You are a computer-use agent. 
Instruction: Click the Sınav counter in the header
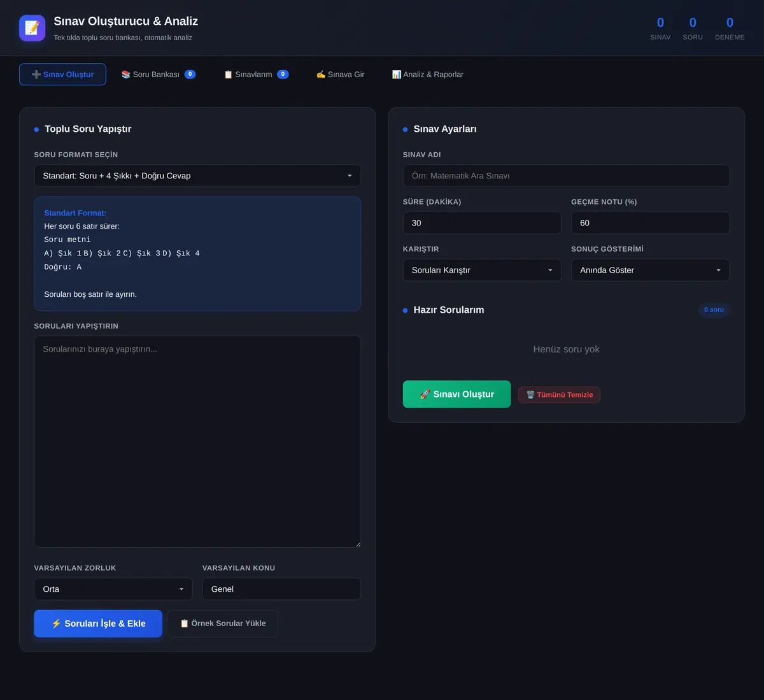click(x=660, y=29)
